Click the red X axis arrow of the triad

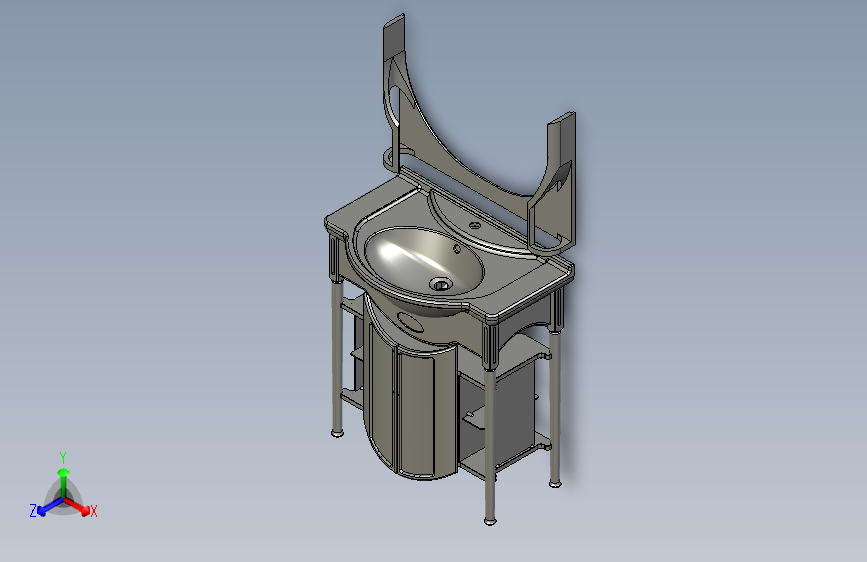click(78, 506)
